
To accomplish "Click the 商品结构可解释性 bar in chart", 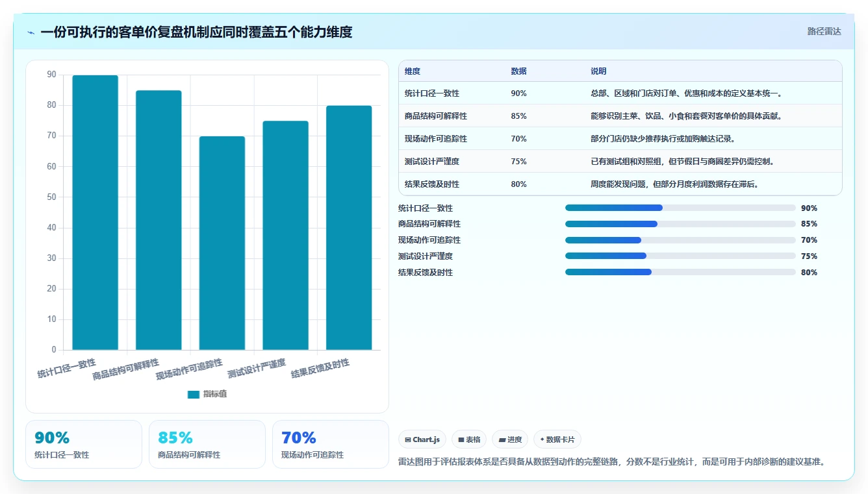I will coord(159,220).
